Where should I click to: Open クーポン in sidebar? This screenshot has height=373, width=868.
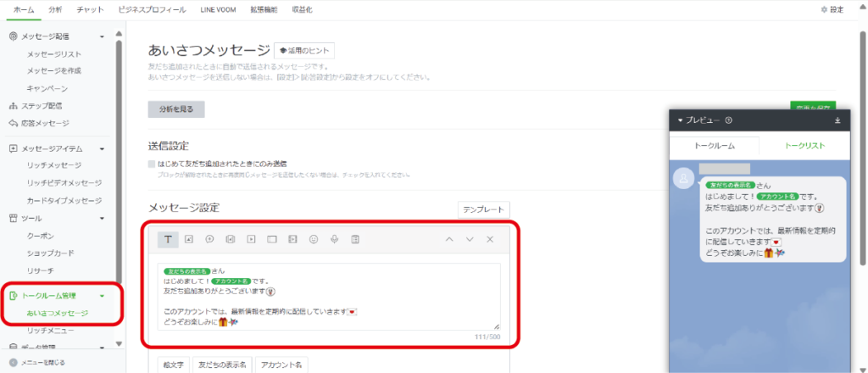pyautogui.click(x=41, y=236)
